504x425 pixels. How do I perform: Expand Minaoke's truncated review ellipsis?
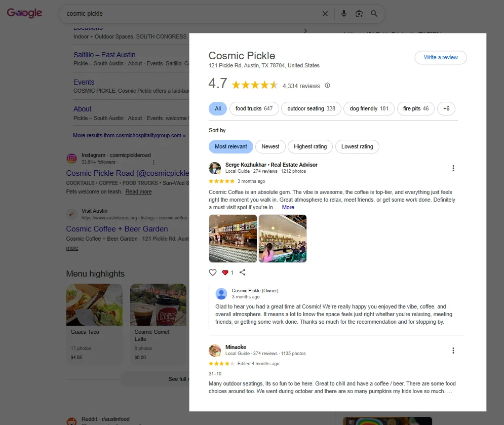click(x=449, y=391)
